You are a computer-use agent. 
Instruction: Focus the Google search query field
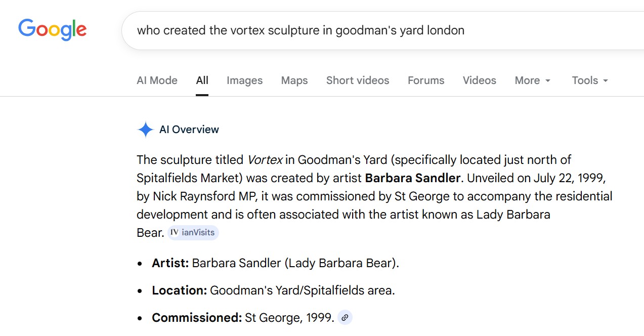354,30
